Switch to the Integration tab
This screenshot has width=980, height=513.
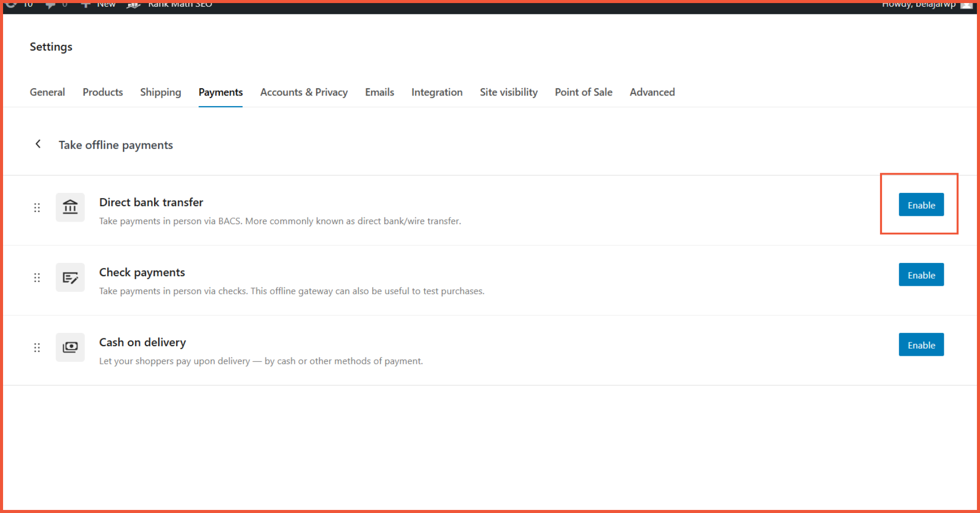pos(437,92)
